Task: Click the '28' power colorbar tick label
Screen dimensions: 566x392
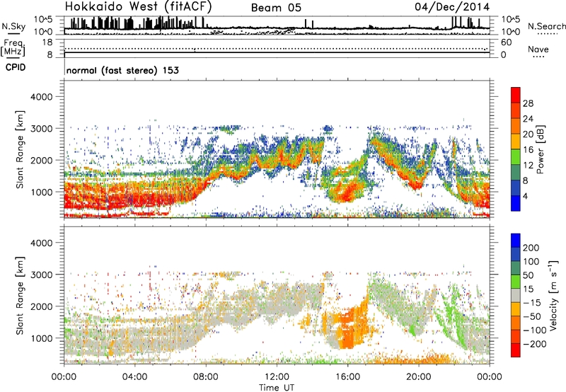Action: click(528, 103)
